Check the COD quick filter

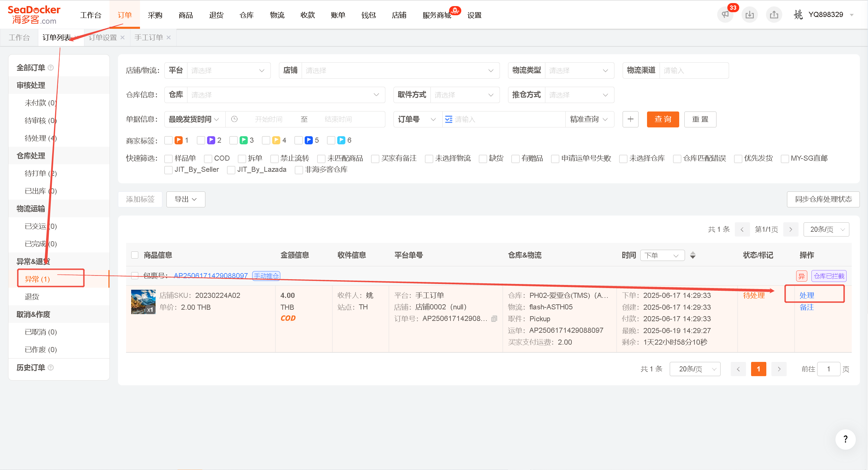[x=208, y=159]
